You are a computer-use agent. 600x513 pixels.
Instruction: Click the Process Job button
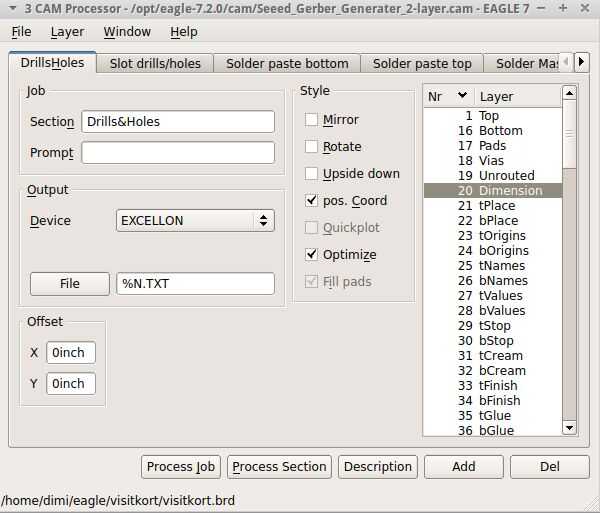(x=181, y=467)
